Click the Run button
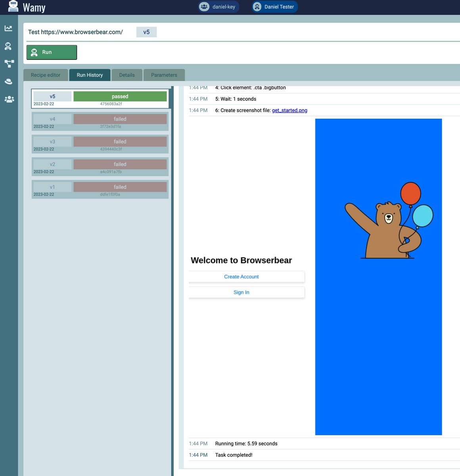The width and height of the screenshot is (460, 476). 52,52
